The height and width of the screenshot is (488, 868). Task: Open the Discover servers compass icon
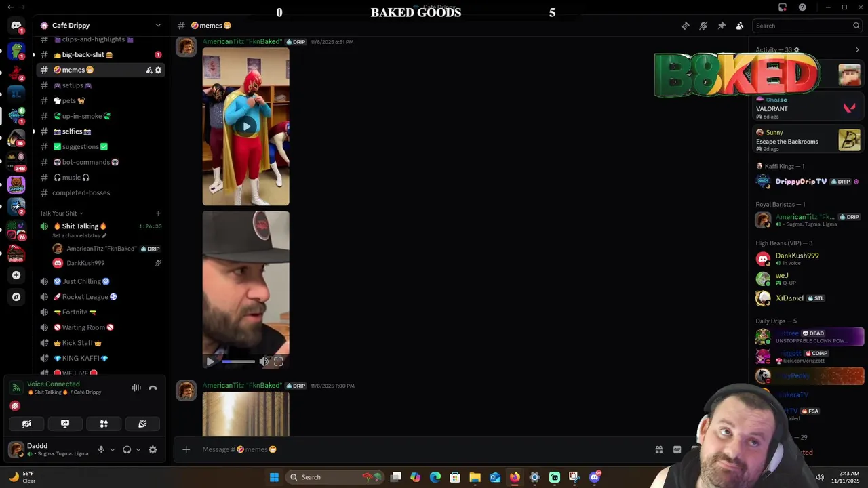[16, 297]
